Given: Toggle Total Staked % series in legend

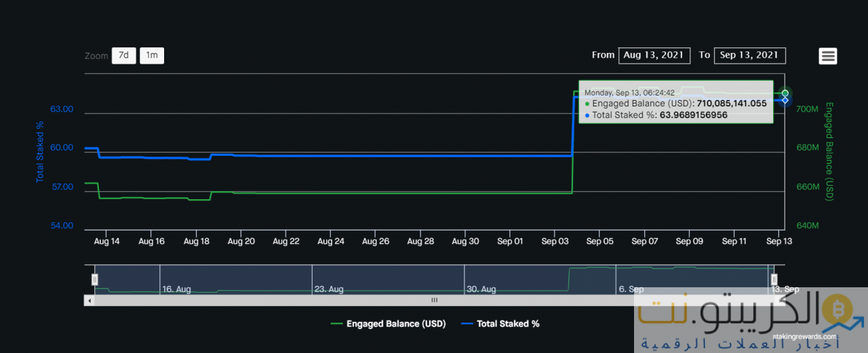Looking at the screenshot, I should point(500,324).
